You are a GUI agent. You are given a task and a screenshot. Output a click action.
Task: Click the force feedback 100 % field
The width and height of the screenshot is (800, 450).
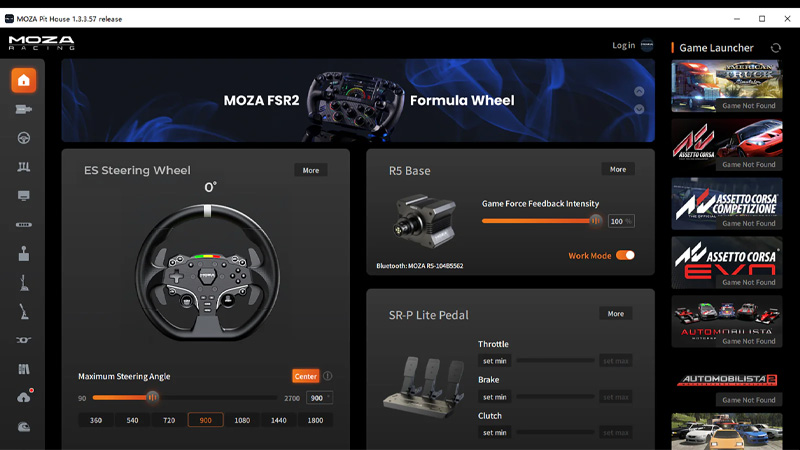click(x=621, y=221)
